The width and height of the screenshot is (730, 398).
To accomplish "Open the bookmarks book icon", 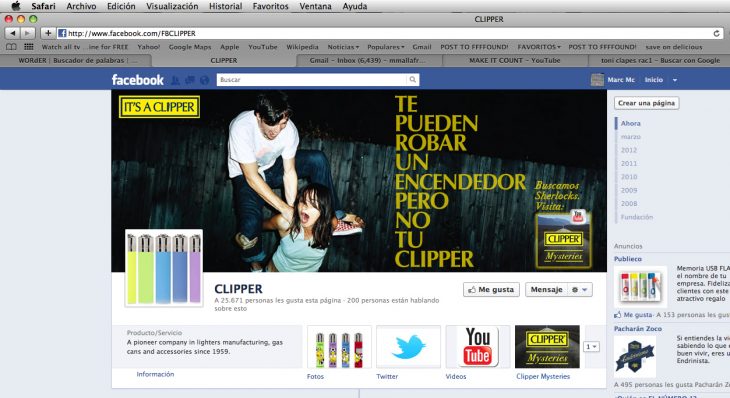I will click(11, 47).
